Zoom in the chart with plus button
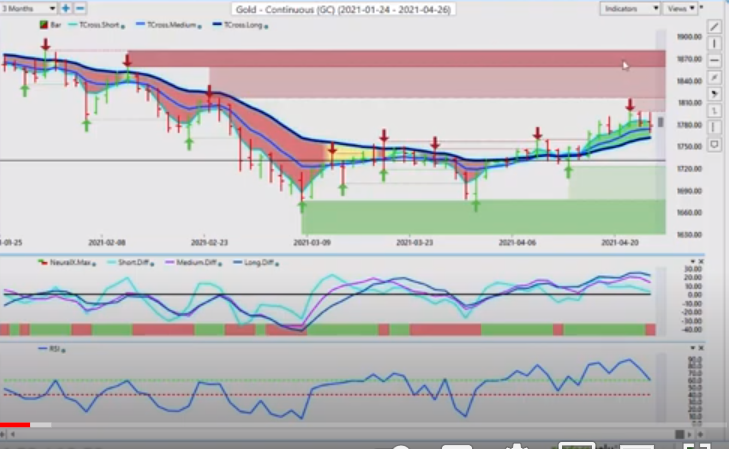Viewport: 729px width, 449px height. [66, 8]
